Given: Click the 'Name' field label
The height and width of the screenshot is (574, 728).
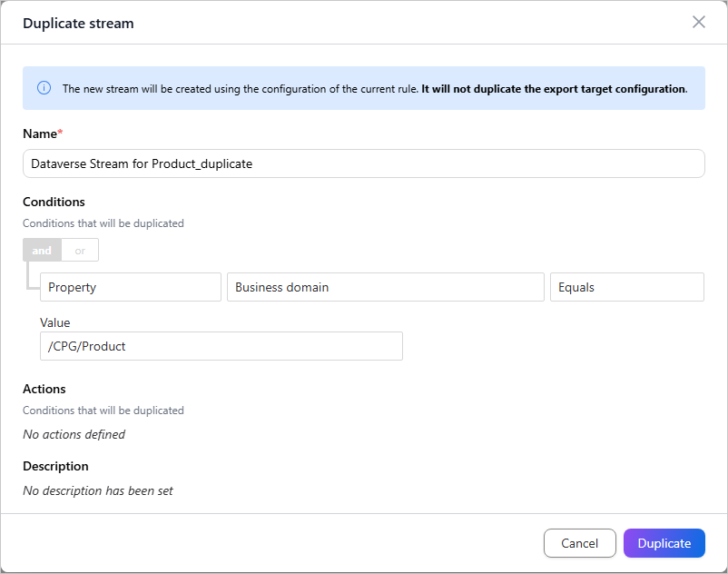Looking at the screenshot, I should coord(40,134).
